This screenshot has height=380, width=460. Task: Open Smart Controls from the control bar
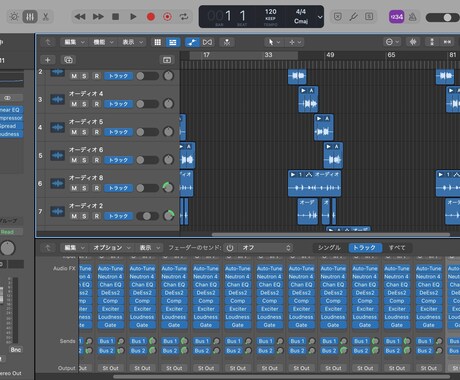(x=14, y=17)
